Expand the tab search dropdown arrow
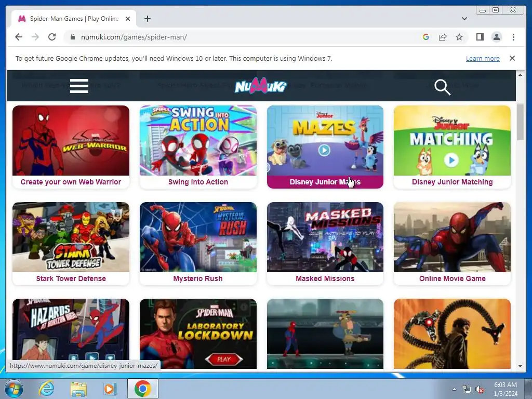Viewport: 532px width, 399px height. coord(464,19)
